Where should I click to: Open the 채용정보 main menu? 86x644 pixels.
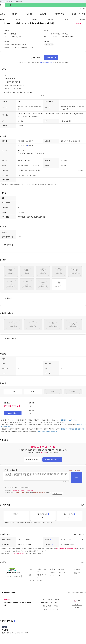click(x=15, y=14)
